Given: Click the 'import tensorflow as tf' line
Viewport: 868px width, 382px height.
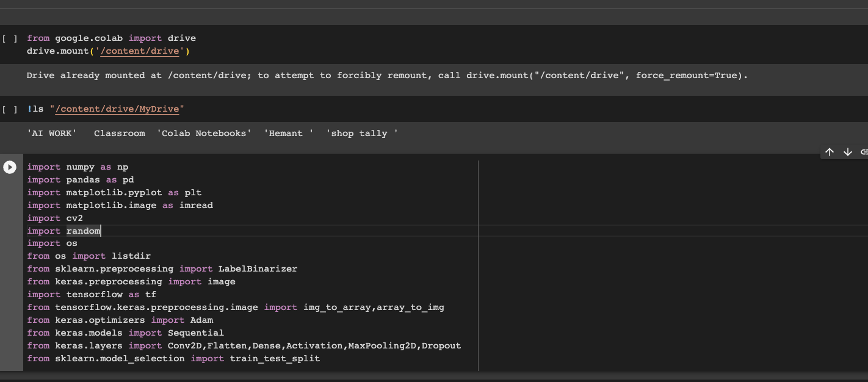Looking at the screenshot, I should click(92, 295).
